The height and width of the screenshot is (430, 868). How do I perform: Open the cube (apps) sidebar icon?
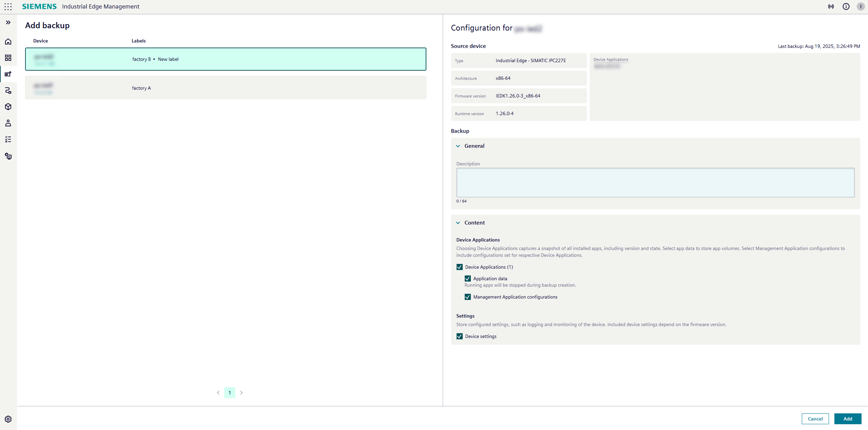[x=8, y=107]
